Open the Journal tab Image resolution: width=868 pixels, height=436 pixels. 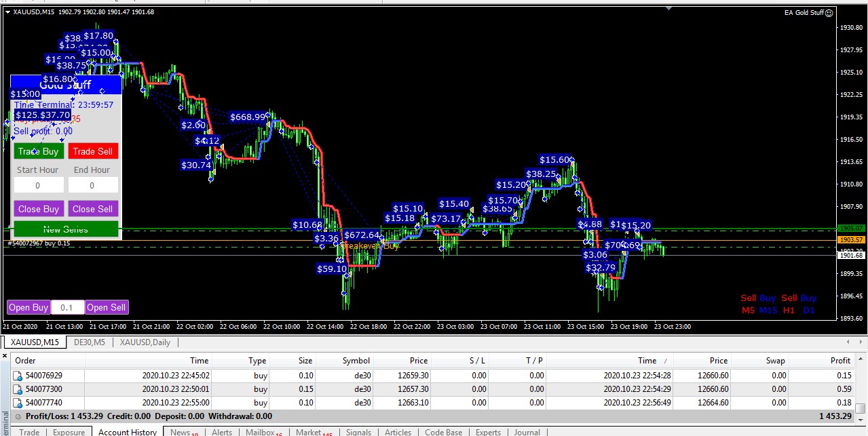527,432
